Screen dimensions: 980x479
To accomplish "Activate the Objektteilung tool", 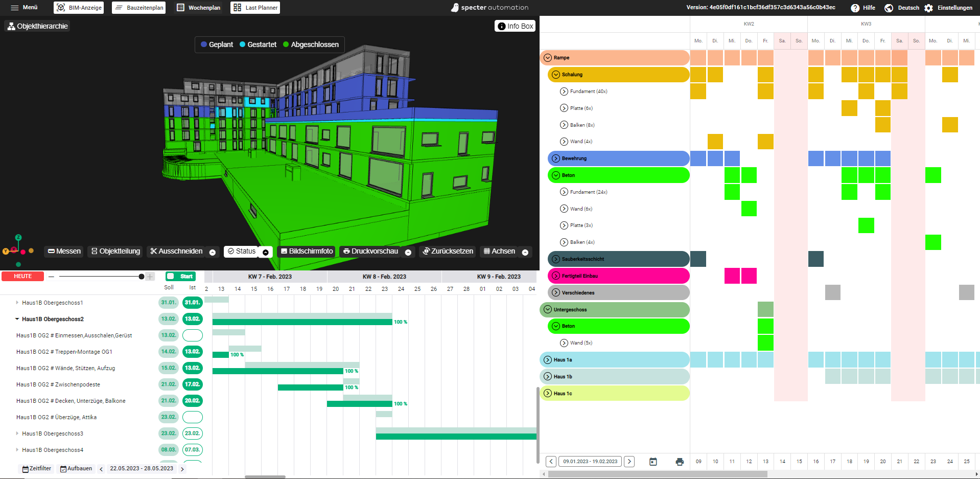I will (114, 251).
